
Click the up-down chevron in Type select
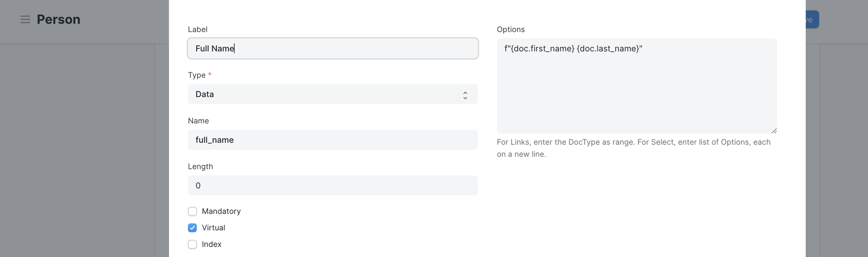point(465,95)
